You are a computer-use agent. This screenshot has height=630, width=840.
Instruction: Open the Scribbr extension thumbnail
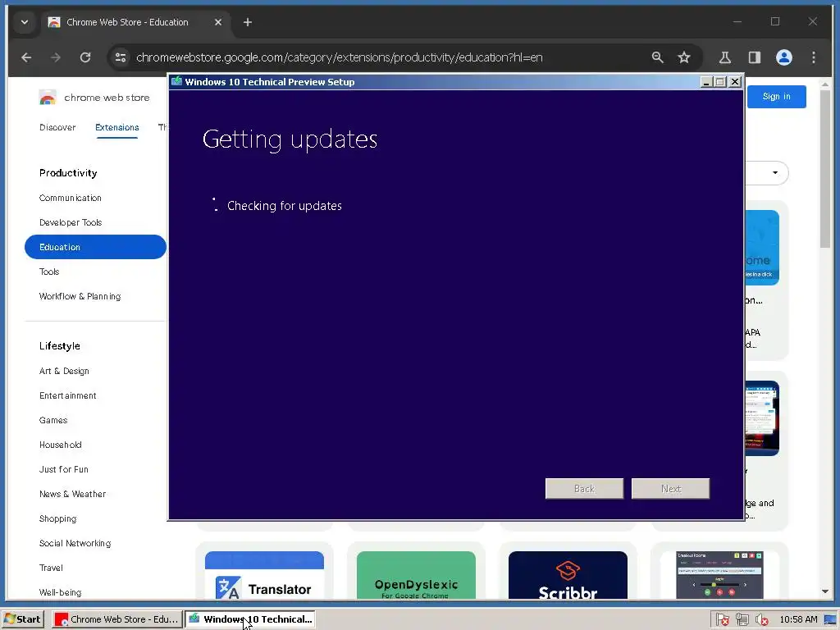tap(568, 575)
